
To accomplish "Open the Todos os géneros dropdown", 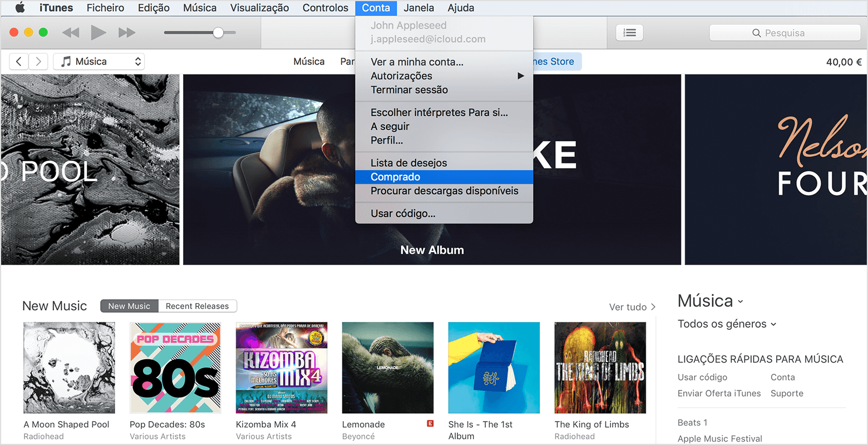I will [x=726, y=324].
